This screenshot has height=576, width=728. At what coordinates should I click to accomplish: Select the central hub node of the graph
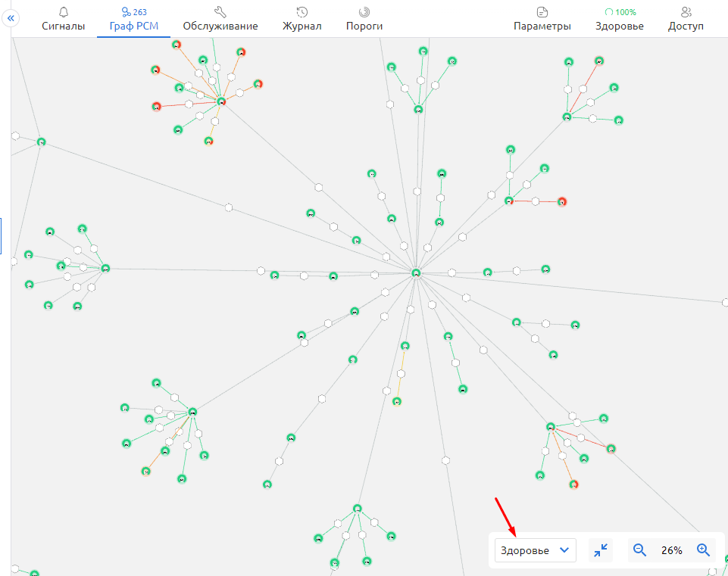coord(416,272)
